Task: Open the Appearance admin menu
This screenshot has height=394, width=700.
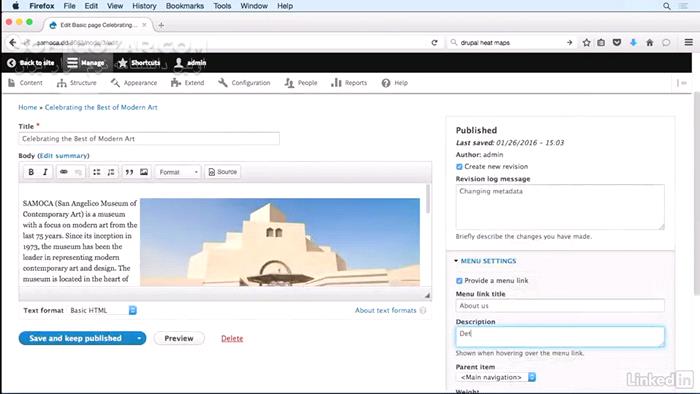Action: point(134,83)
